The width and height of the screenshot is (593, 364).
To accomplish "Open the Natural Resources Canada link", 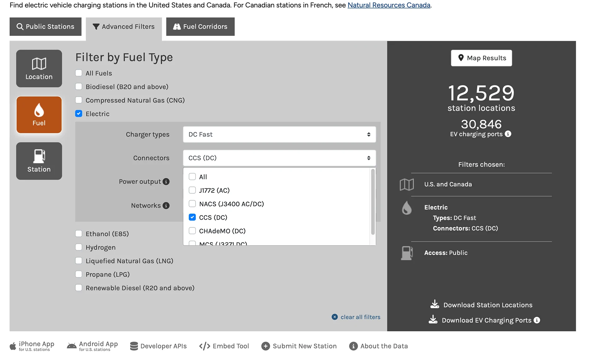I will [x=389, y=5].
